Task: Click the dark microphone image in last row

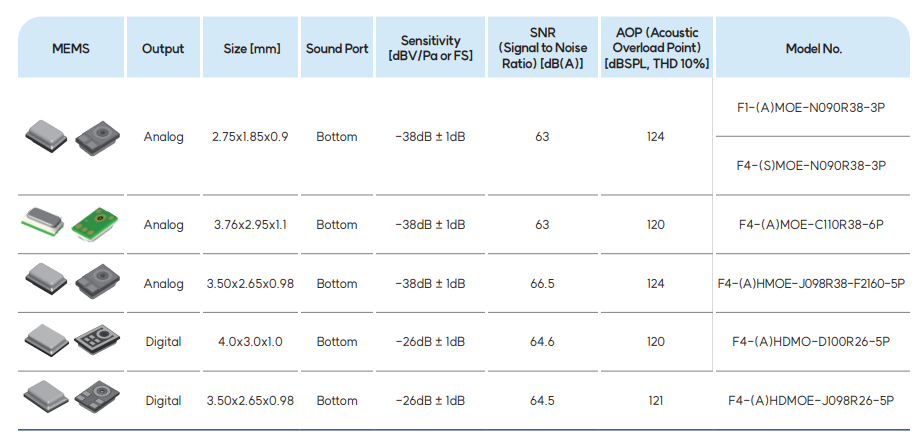Action: 94,399
